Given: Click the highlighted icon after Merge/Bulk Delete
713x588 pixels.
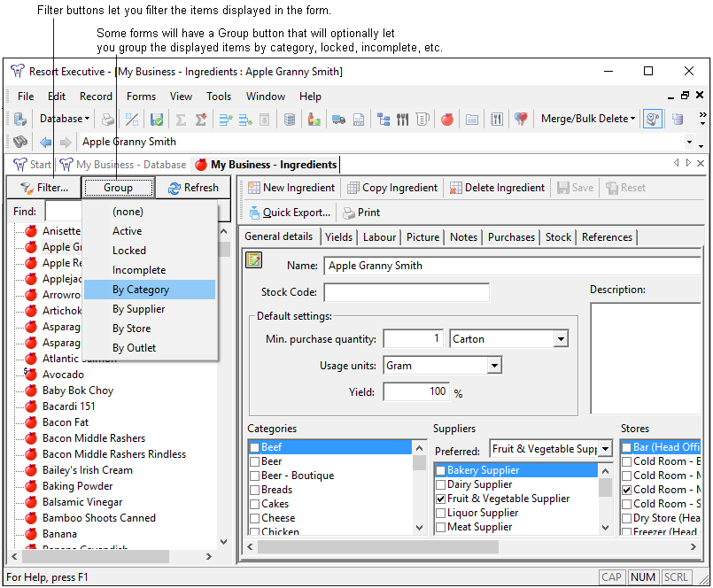Looking at the screenshot, I should (x=652, y=120).
